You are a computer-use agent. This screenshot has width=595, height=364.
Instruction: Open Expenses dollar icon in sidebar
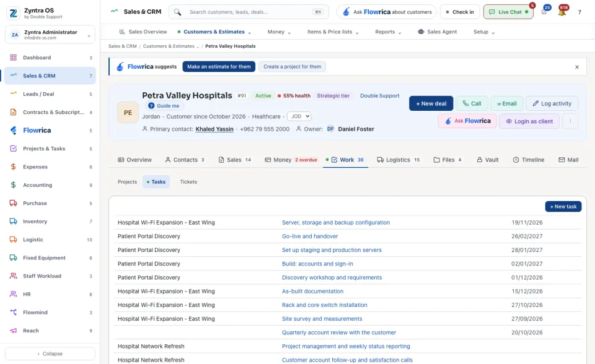tap(13, 167)
